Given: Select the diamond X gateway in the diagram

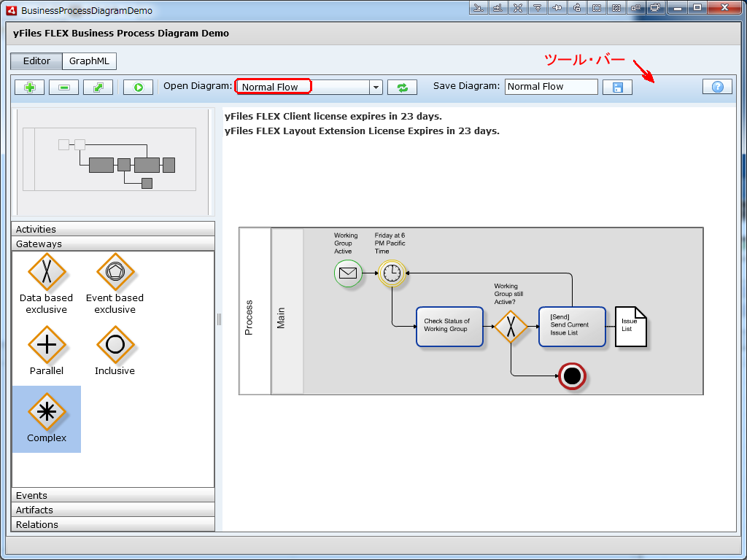Looking at the screenshot, I should click(511, 327).
